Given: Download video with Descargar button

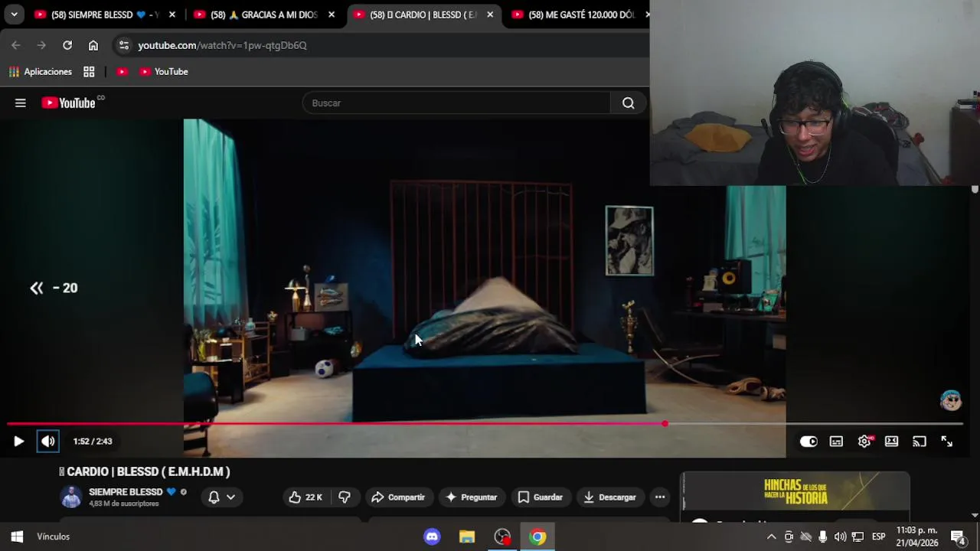Looking at the screenshot, I should 609,497.
